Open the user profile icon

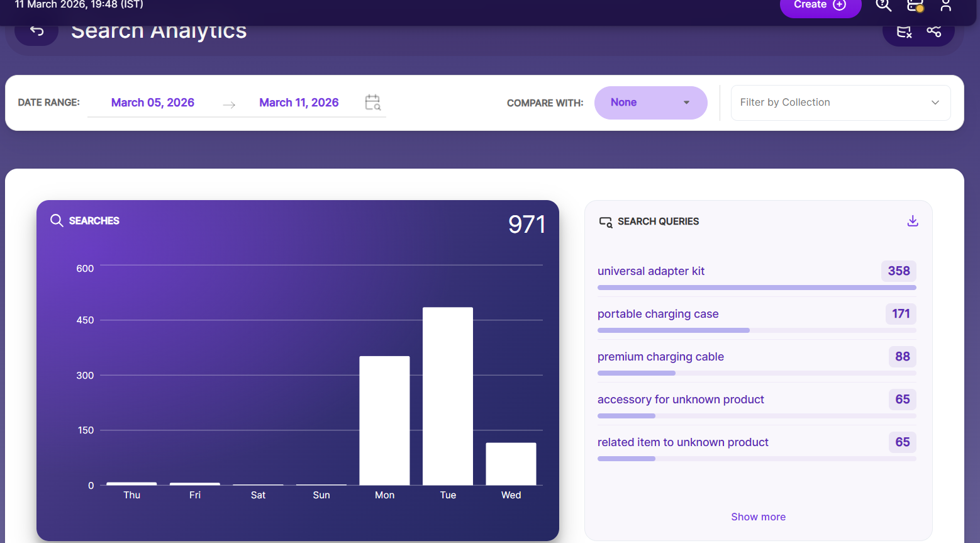click(945, 5)
